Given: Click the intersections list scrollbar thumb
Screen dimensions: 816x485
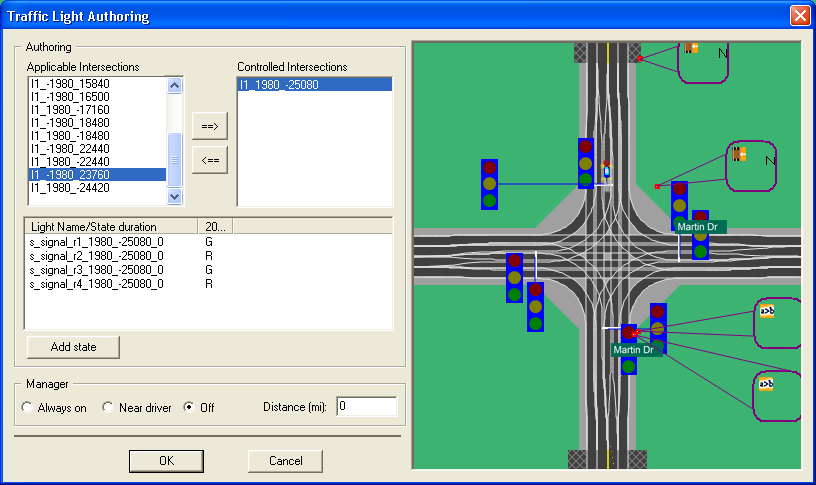Looking at the screenshot, I should pos(174,160).
